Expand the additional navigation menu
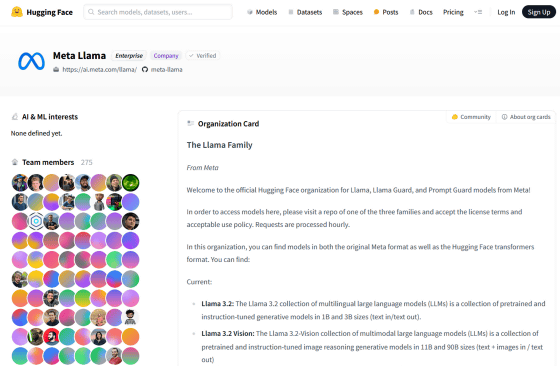Screen dimensions: 560x366 coord(478,12)
